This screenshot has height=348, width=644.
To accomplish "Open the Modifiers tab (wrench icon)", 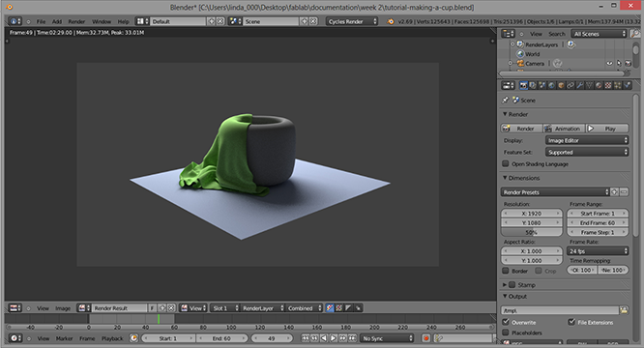I will [580, 85].
